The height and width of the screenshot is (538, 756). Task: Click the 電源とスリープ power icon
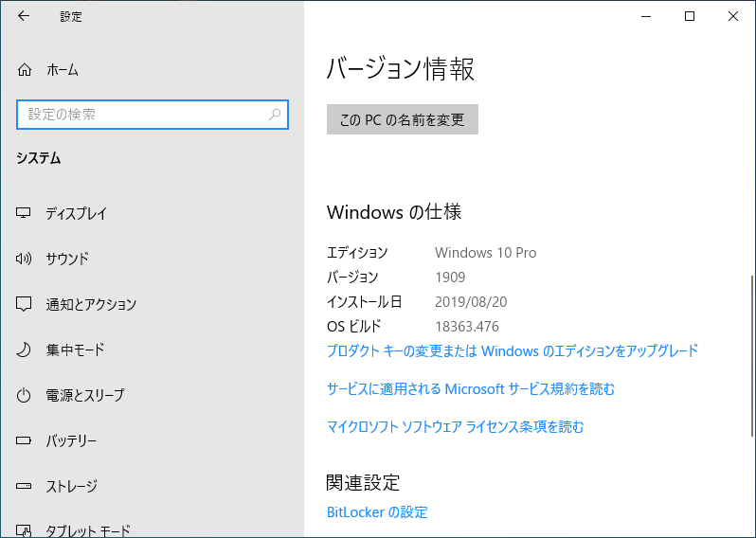point(23,395)
